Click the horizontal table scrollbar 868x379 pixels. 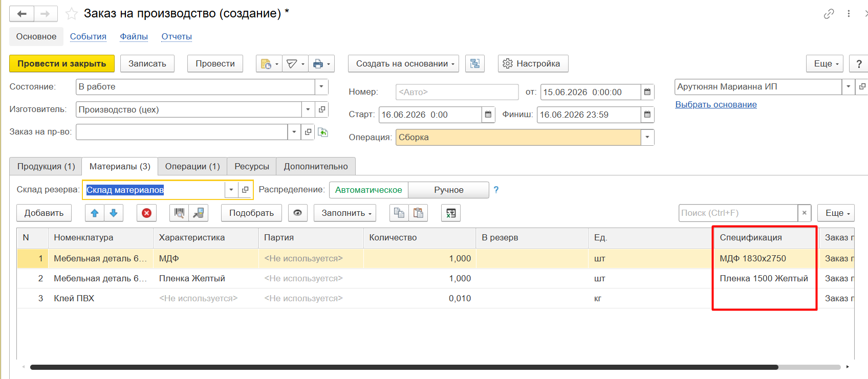pos(404,367)
